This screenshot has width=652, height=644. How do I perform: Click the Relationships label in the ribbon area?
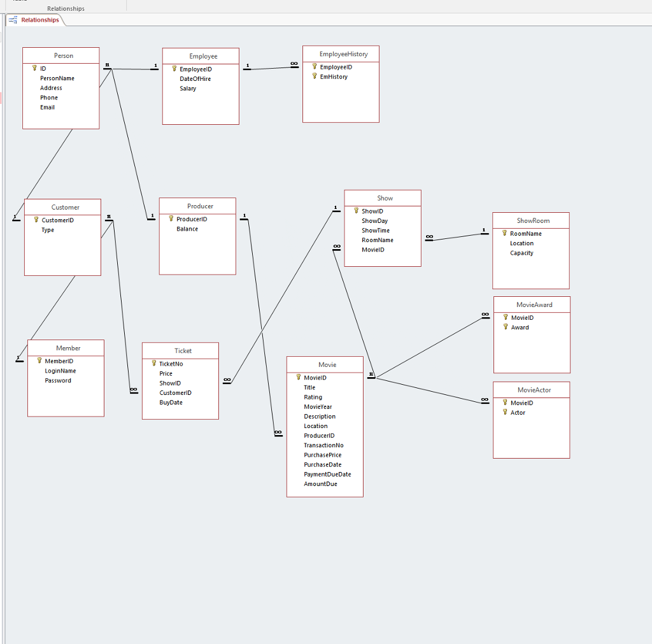pyautogui.click(x=66, y=8)
